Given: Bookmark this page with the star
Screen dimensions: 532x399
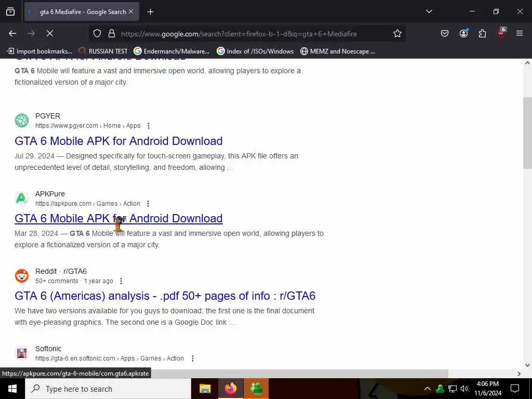Looking at the screenshot, I should click(397, 33).
